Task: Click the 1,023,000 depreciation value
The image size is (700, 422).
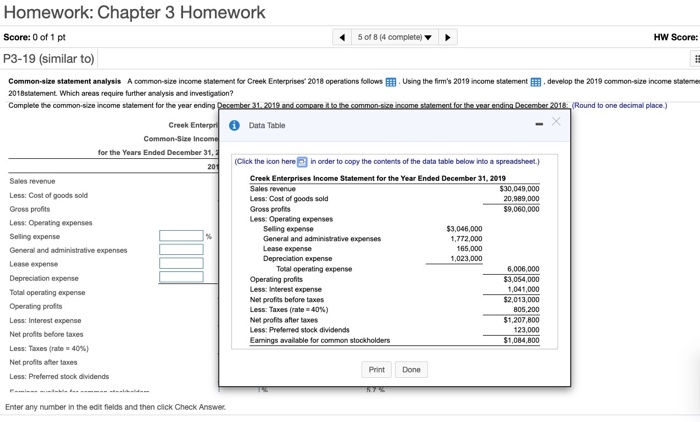Action: point(466,259)
